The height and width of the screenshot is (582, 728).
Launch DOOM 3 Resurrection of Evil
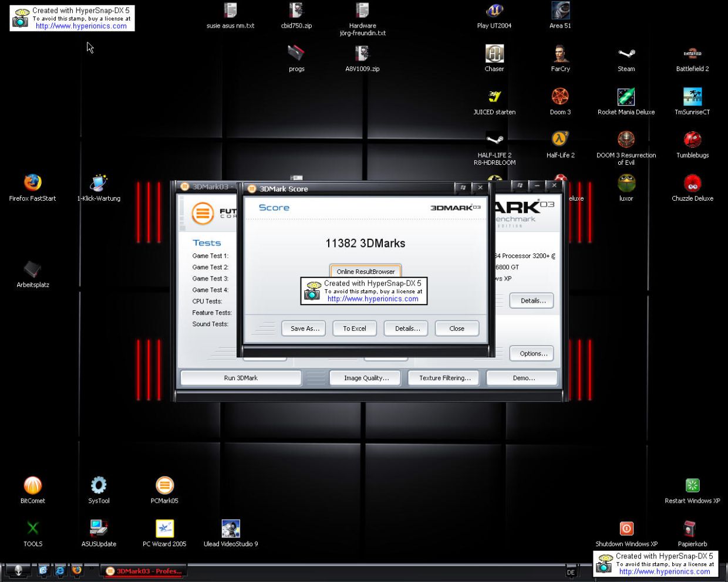pos(626,140)
